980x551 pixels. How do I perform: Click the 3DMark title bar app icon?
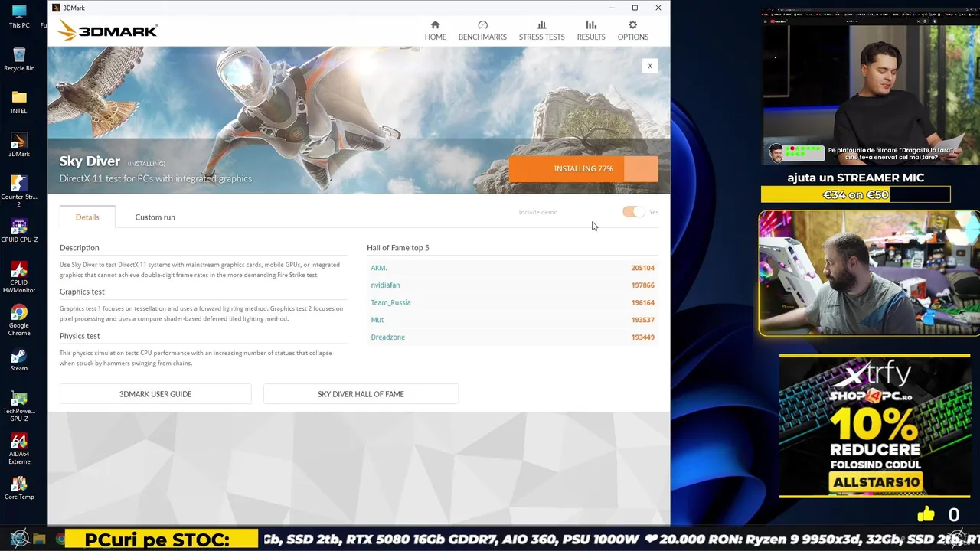coord(56,8)
